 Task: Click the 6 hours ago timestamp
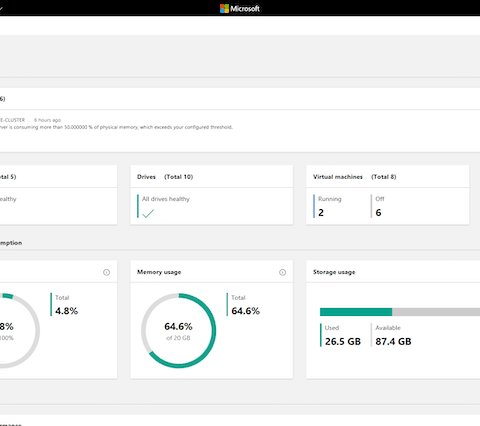coord(47,120)
